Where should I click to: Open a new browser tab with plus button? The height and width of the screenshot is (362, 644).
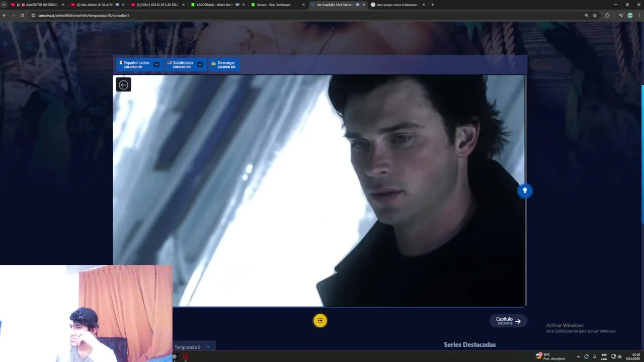pyautogui.click(x=433, y=5)
